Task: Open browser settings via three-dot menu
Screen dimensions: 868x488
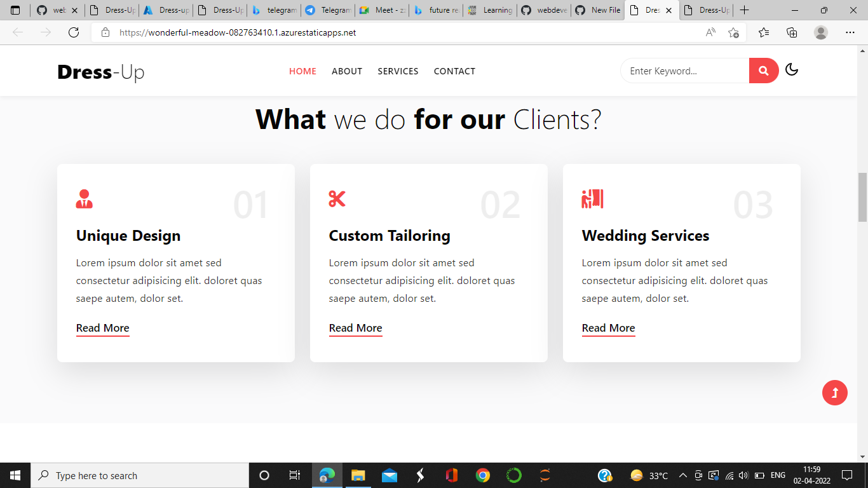Action: tap(850, 32)
